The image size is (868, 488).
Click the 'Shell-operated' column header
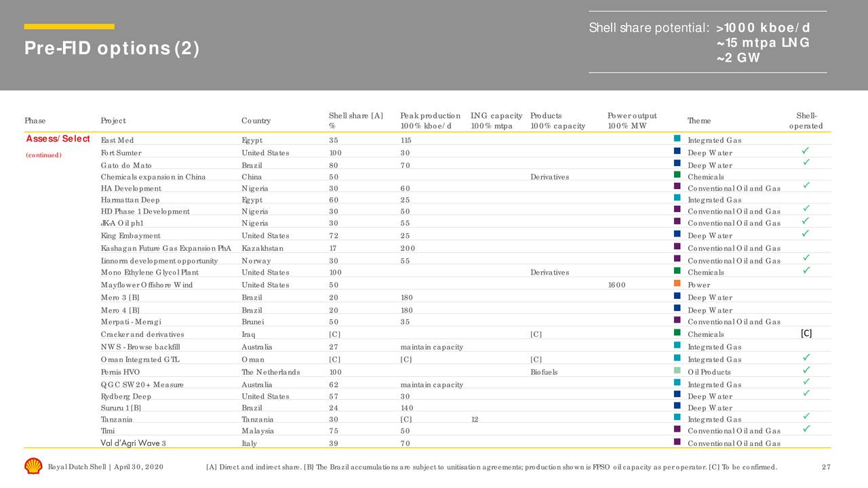coord(806,121)
